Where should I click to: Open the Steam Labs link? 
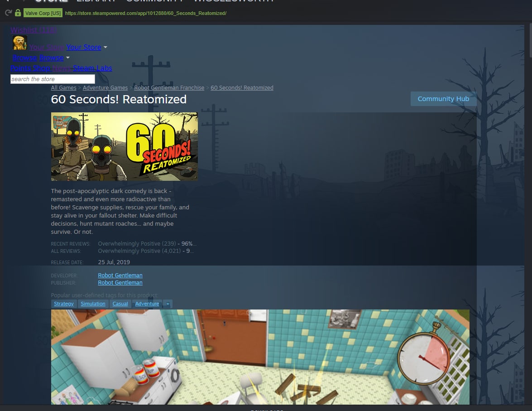[x=93, y=68]
